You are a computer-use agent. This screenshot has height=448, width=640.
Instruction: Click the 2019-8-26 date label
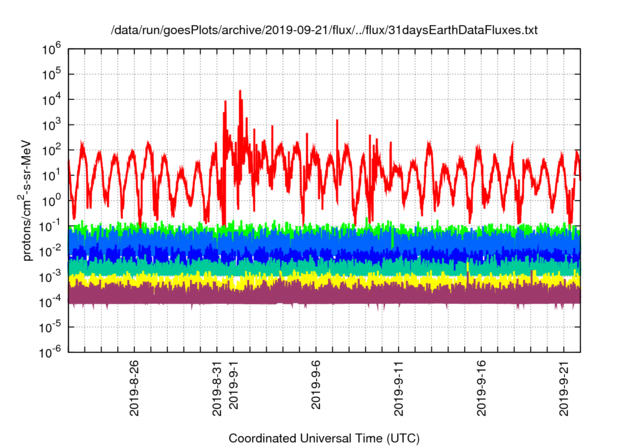pos(134,388)
